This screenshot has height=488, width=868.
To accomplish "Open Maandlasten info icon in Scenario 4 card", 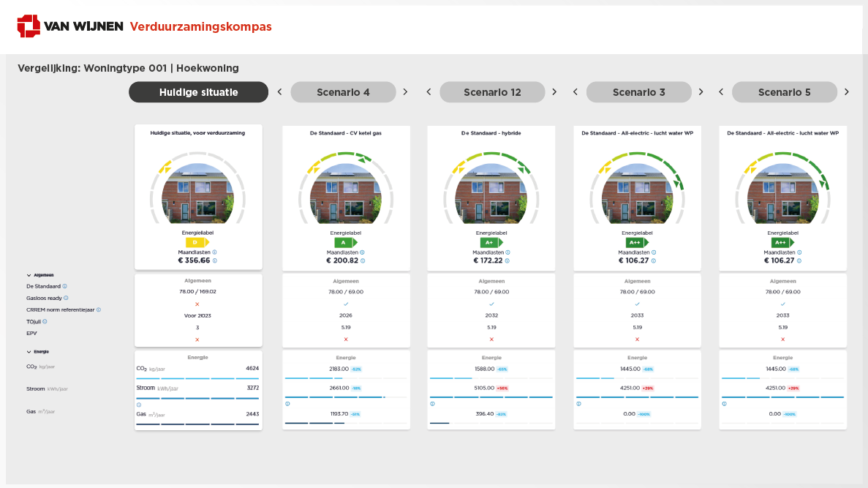I will [x=362, y=252].
